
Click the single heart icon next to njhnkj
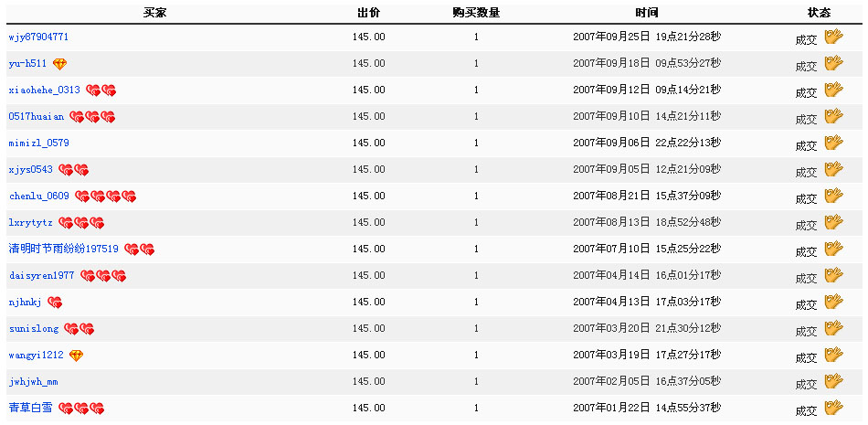click(x=55, y=303)
